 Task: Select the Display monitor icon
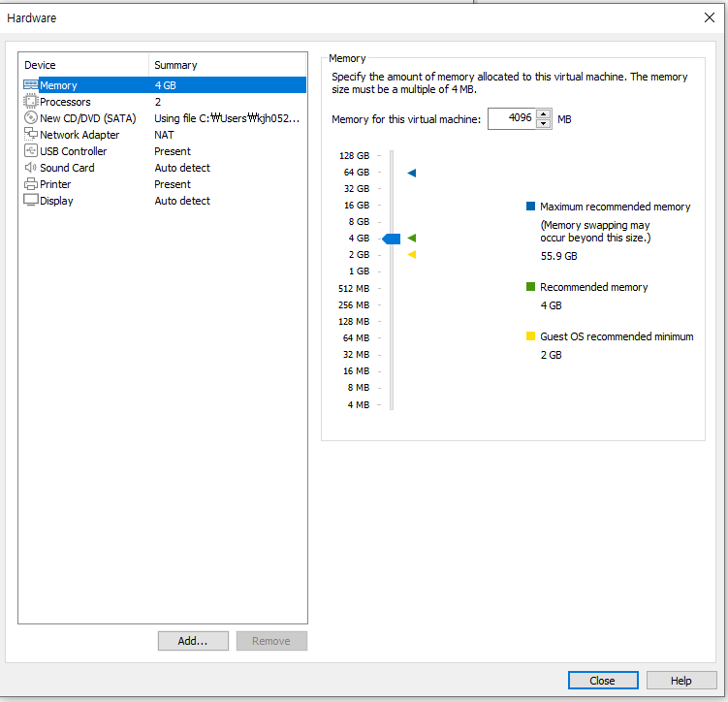point(31,201)
